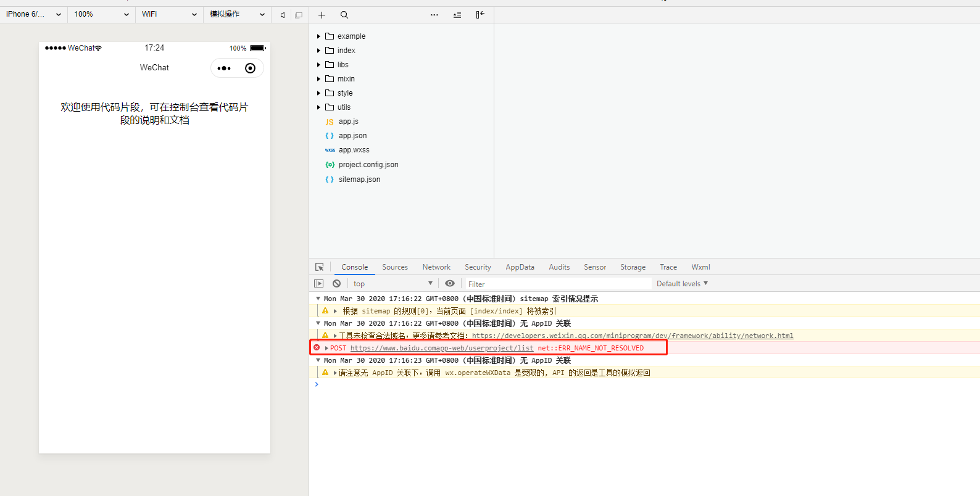Click the WeChat title in simulator

(154, 68)
